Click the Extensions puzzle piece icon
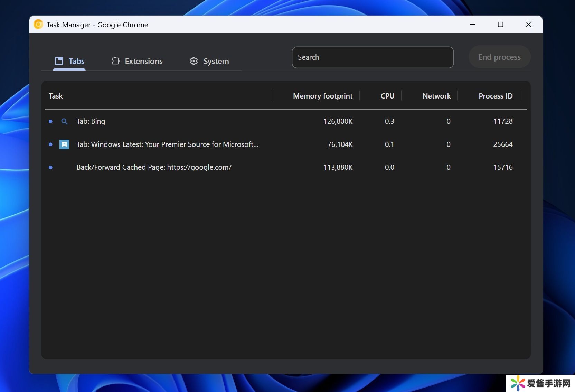 (115, 61)
